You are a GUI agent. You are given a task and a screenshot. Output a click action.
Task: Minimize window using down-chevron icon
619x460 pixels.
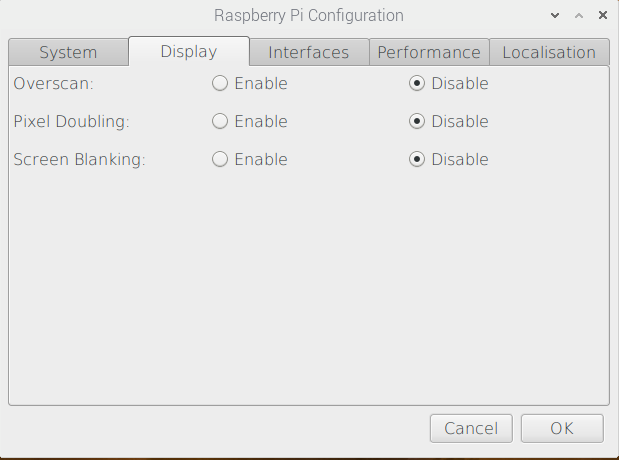tap(555, 15)
